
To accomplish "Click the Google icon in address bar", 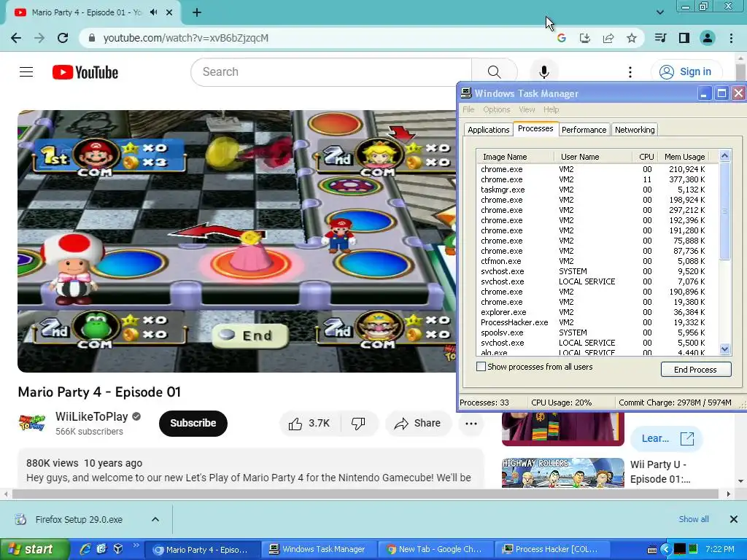I will pos(562,38).
